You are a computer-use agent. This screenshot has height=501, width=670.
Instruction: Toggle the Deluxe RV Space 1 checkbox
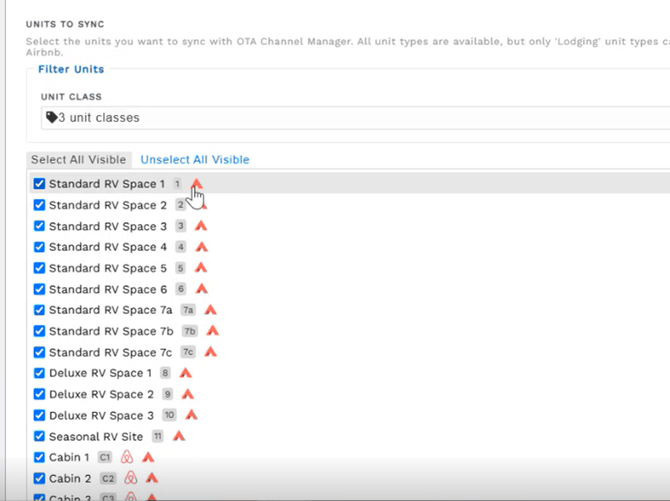[x=39, y=373]
